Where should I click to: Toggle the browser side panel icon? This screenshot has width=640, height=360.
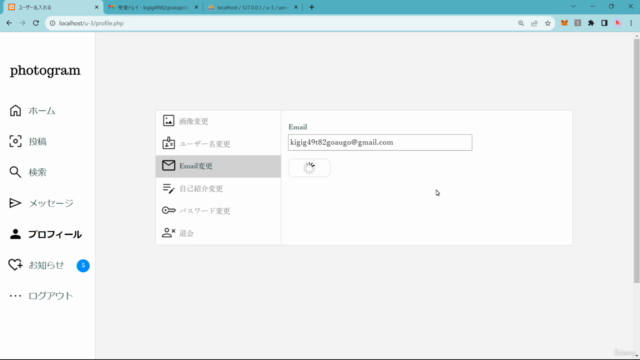point(604,23)
